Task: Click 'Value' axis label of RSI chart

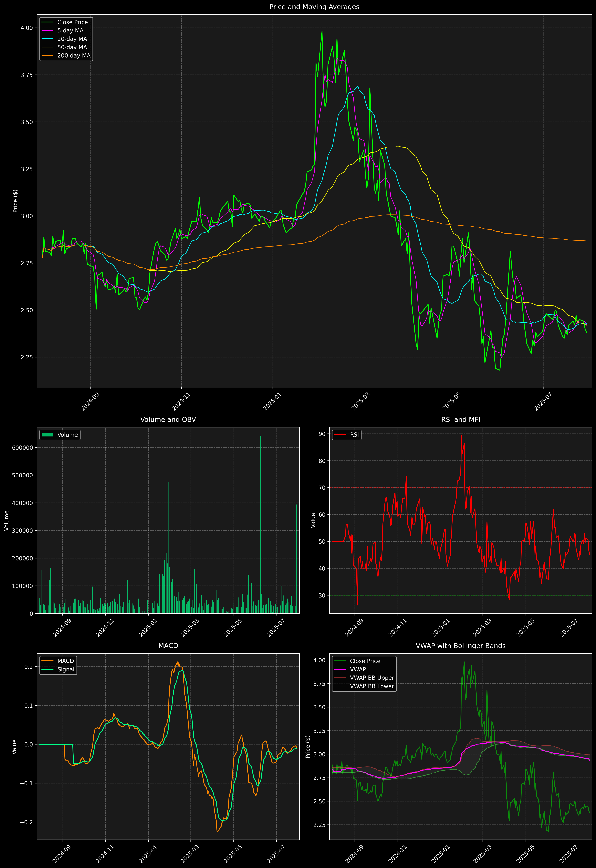Action: (313, 521)
